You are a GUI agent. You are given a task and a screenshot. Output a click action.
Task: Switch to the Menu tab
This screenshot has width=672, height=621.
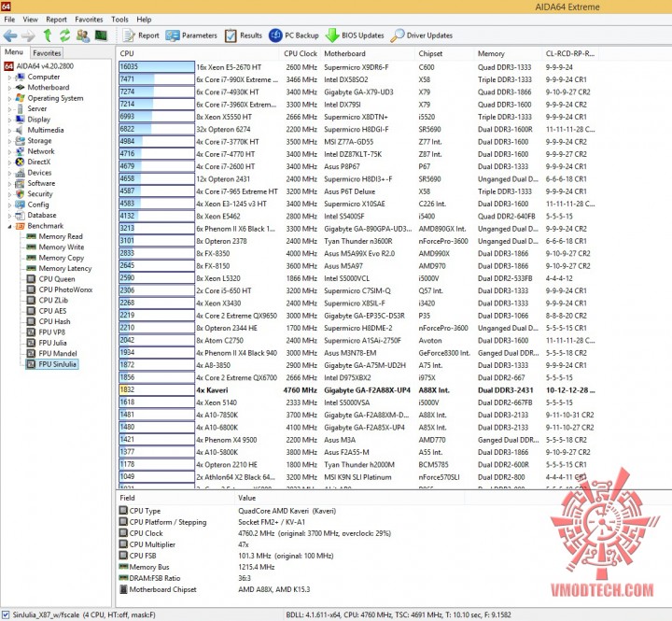coord(14,52)
